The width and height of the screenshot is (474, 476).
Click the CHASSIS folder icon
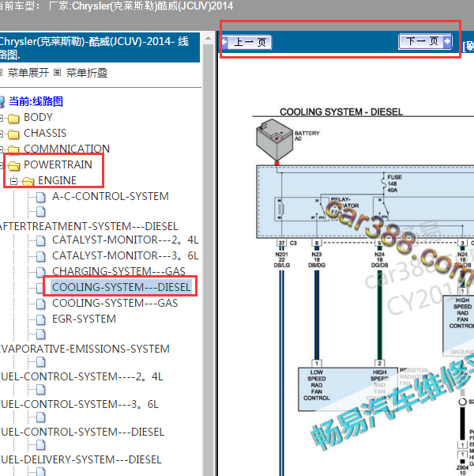[x=13, y=134]
